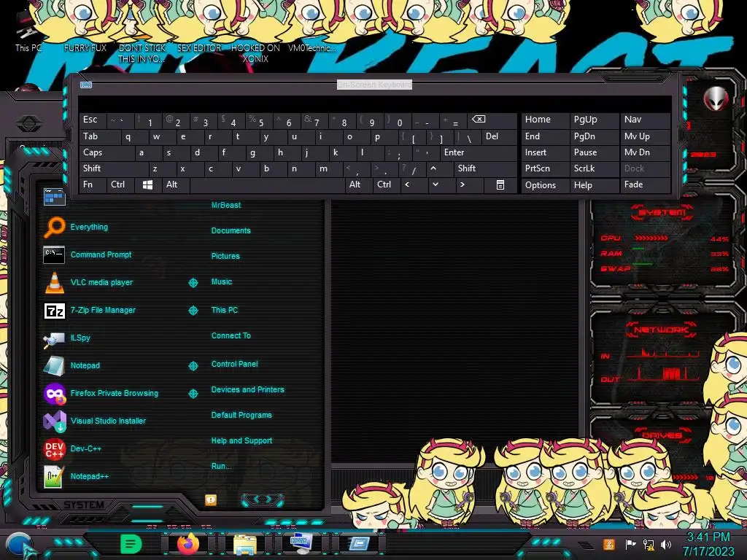Screen dimensions: 747x560
Task: Expand Firefox Private Browsing jump list arrow
Action: [x=193, y=393]
